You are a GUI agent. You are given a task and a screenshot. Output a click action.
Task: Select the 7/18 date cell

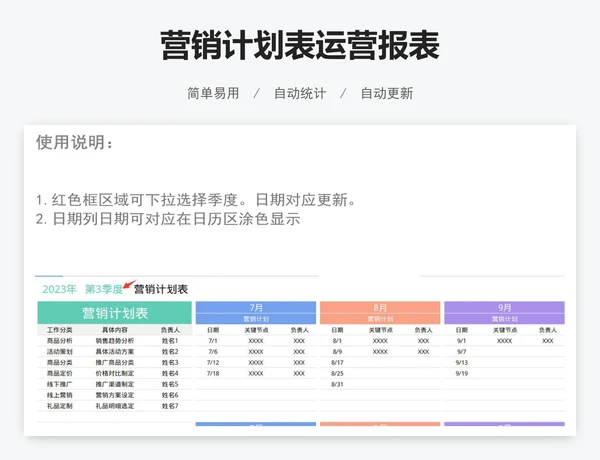tap(213, 373)
